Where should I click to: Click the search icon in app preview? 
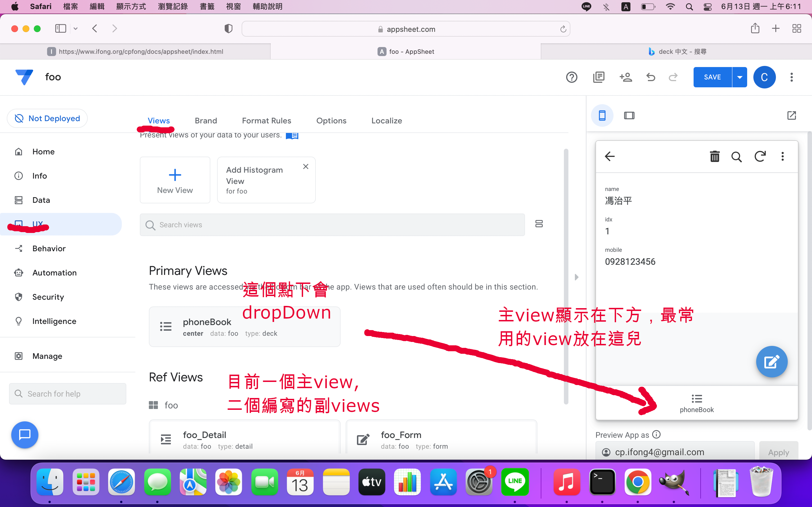click(x=736, y=157)
